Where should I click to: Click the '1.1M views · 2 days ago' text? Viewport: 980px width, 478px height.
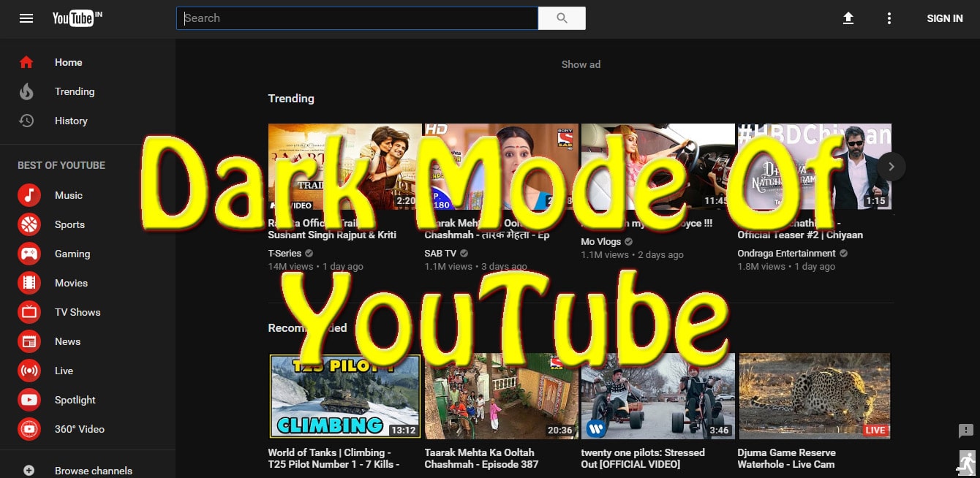point(632,254)
